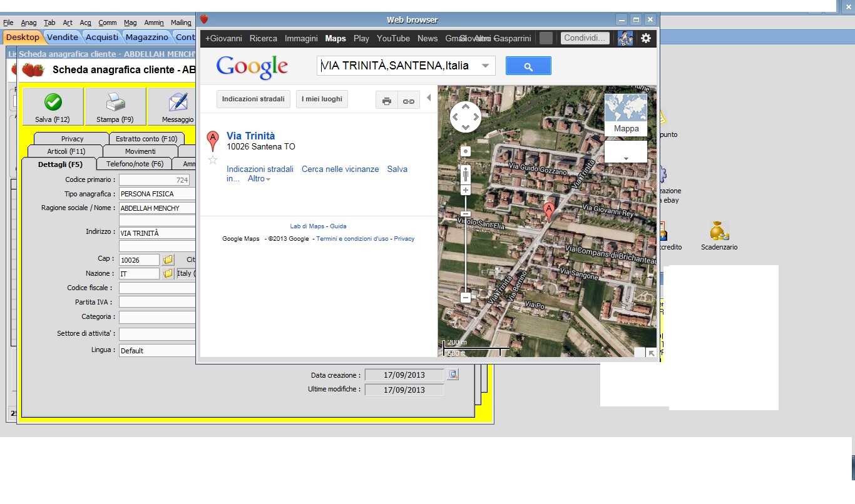855x504 pixels.
Task: Click the Indicazioni stradali button above the results
Action: pyautogui.click(x=253, y=99)
